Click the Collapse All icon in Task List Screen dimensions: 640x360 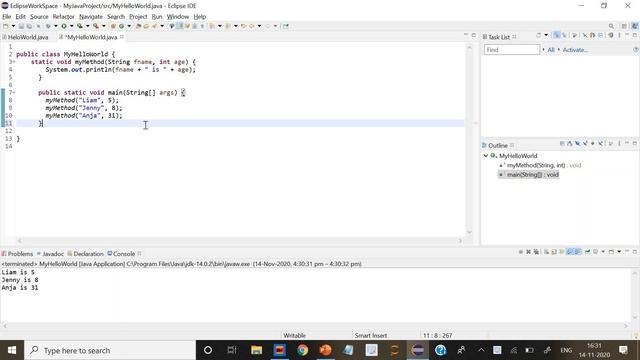(x=600, y=36)
